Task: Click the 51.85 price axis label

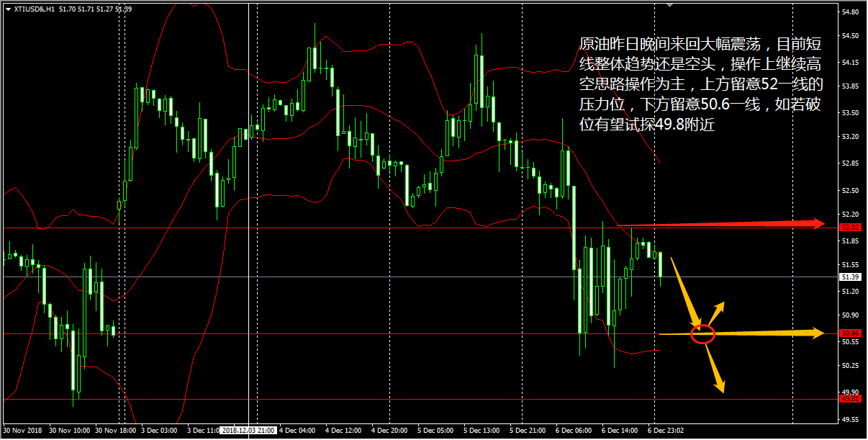Action: tap(851, 241)
